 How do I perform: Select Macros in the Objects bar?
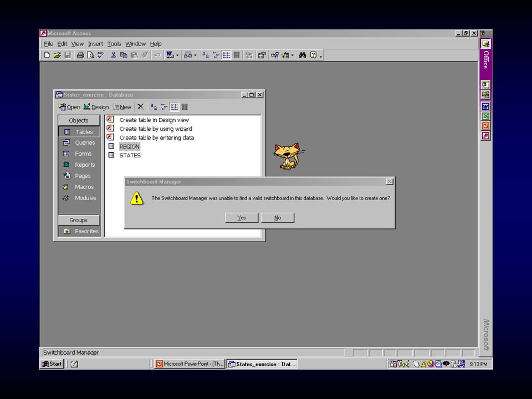[79, 187]
